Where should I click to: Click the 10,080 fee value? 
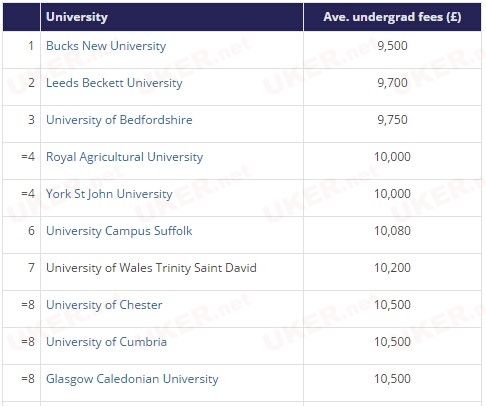[x=392, y=231]
